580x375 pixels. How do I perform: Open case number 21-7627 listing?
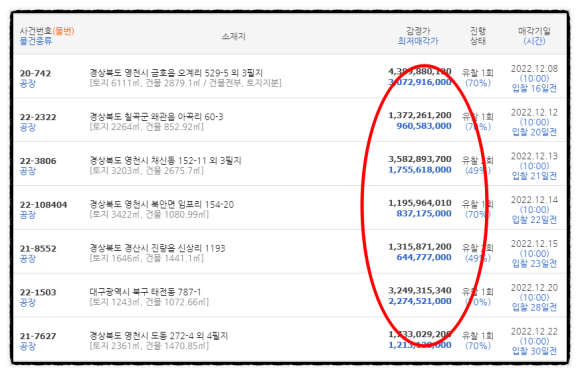pos(38,336)
